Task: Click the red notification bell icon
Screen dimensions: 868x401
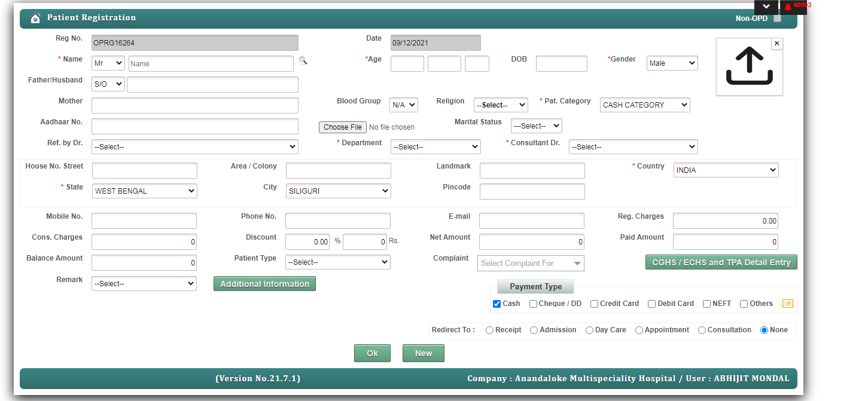Action: (788, 7)
